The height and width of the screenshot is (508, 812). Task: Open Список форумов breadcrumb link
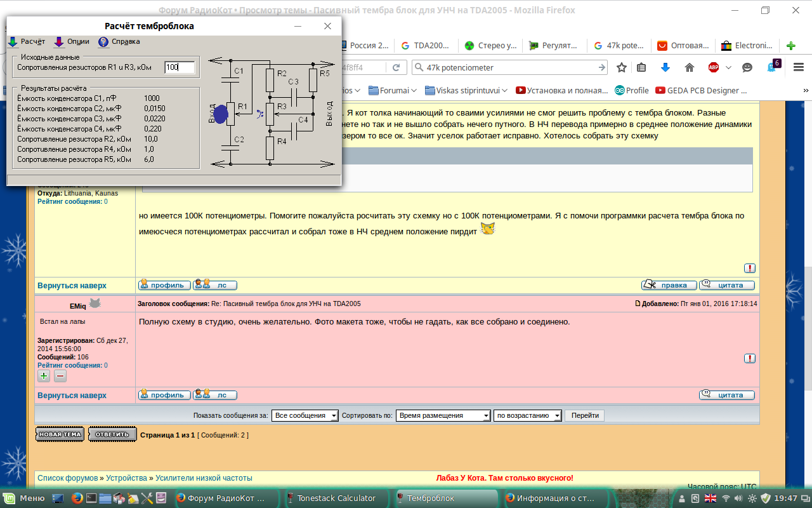tap(68, 478)
